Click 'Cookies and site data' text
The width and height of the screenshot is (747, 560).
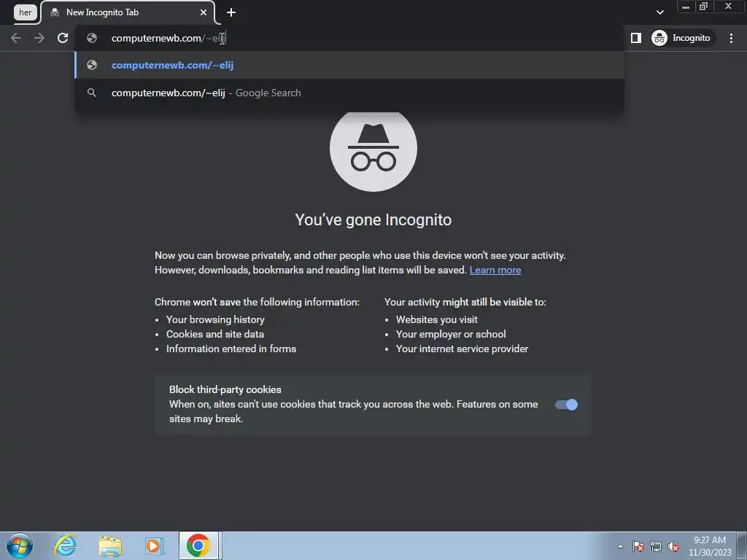pos(215,334)
